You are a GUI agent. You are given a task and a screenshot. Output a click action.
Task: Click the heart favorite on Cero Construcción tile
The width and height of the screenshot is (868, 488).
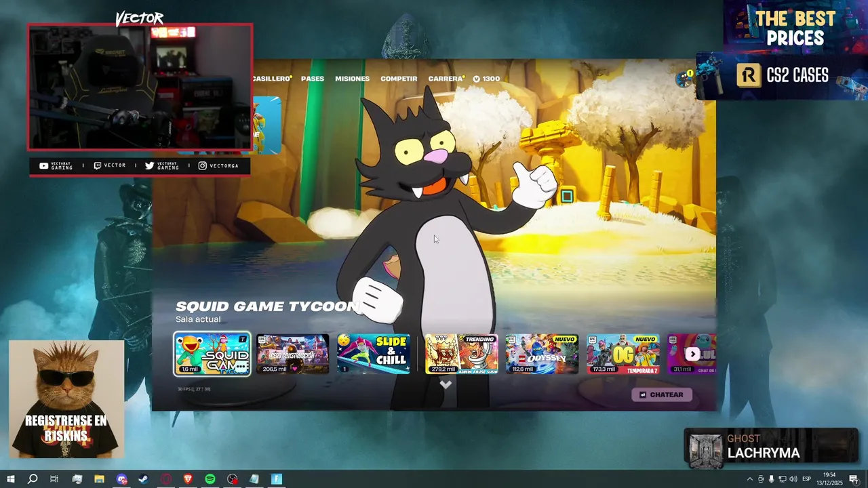point(295,368)
